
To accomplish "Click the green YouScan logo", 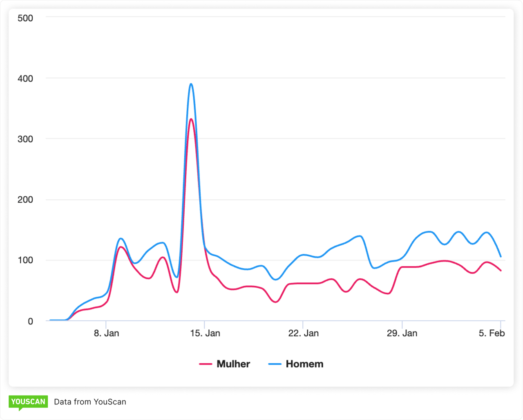I will 28,402.
